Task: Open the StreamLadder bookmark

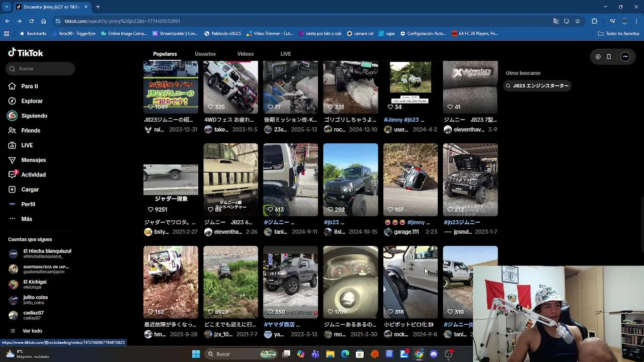Action: tap(175, 34)
